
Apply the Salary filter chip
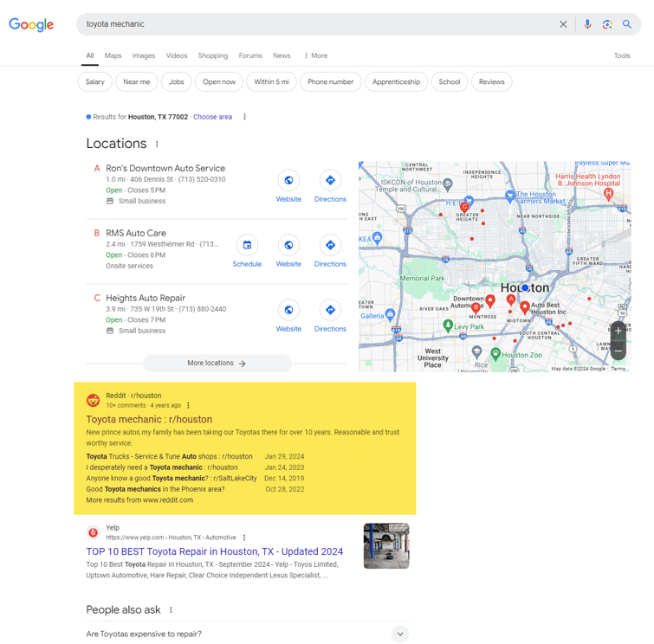click(95, 81)
